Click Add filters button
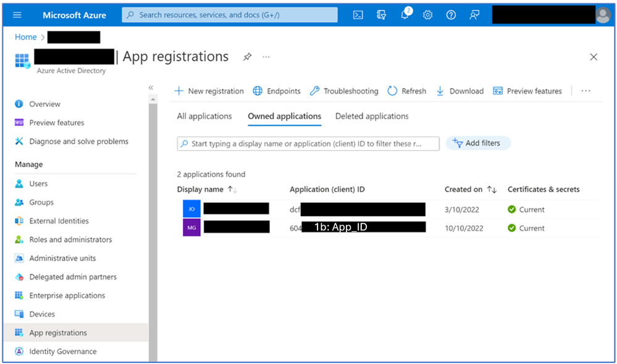Viewport: 617px width, 364px height. point(478,143)
